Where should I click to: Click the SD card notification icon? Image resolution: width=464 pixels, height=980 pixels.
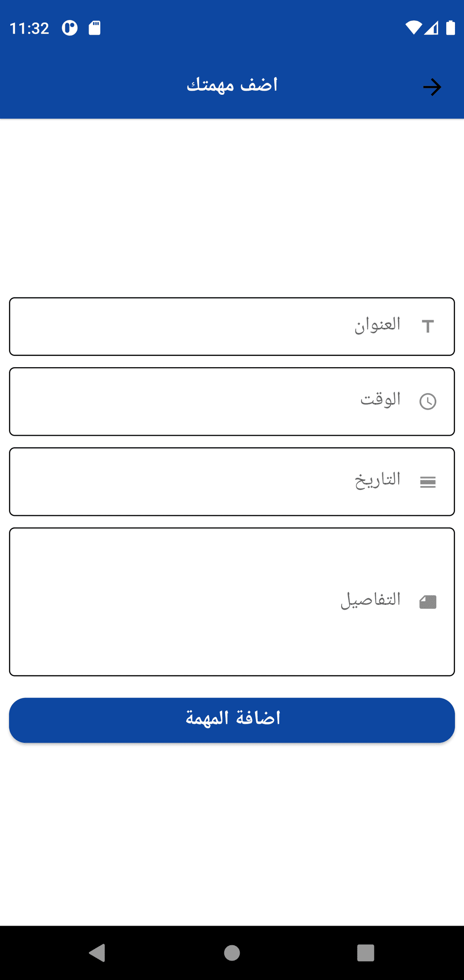(94, 28)
